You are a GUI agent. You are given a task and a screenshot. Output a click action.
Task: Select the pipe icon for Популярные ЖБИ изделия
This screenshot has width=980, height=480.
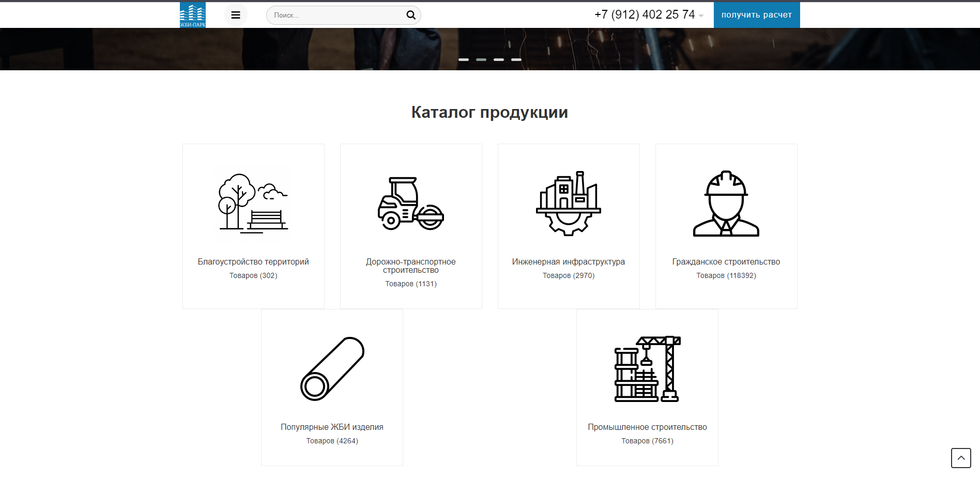coord(332,368)
